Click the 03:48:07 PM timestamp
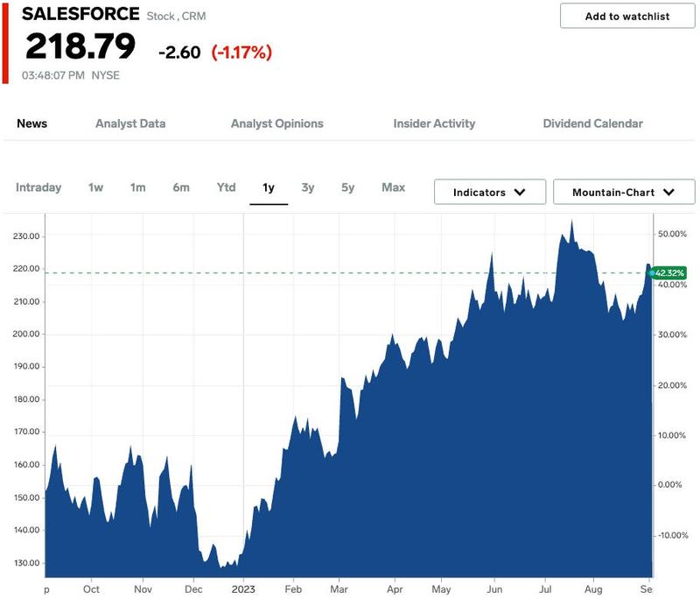The image size is (700, 598). pyautogui.click(x=53, y=75)
